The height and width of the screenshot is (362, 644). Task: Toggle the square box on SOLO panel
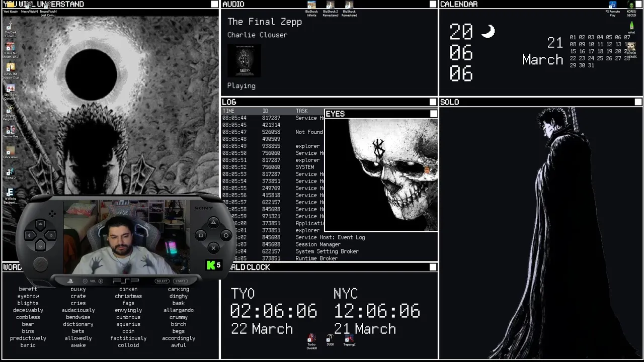tap(638, 102)
